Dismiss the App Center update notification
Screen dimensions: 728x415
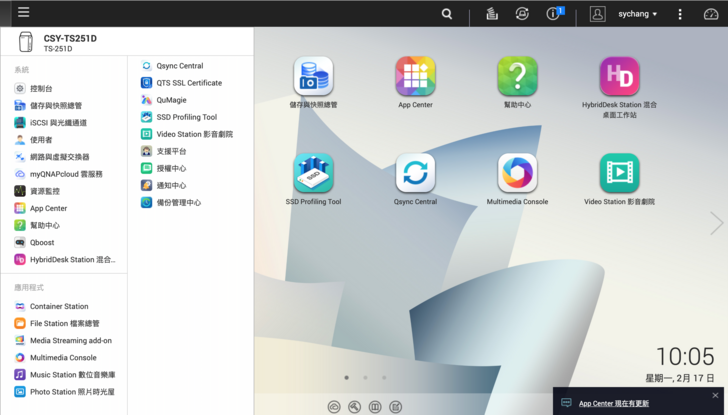tap(715, 396)
